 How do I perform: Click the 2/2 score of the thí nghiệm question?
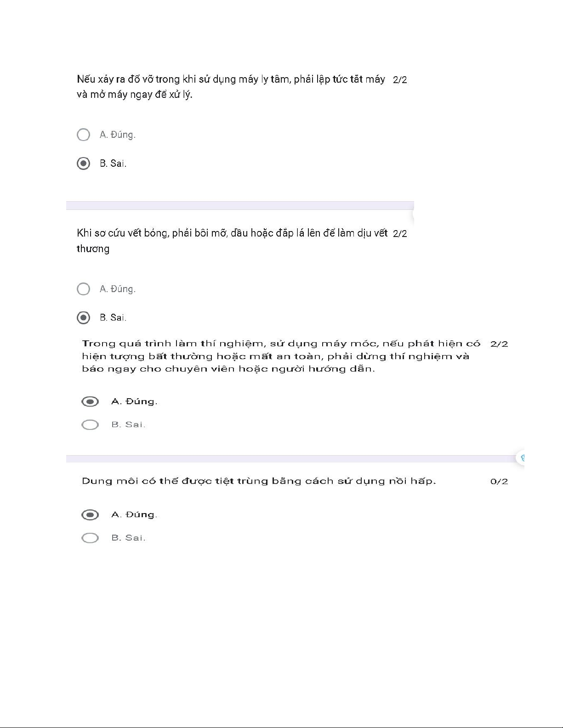pyautogui.click(x=499, y=344)
